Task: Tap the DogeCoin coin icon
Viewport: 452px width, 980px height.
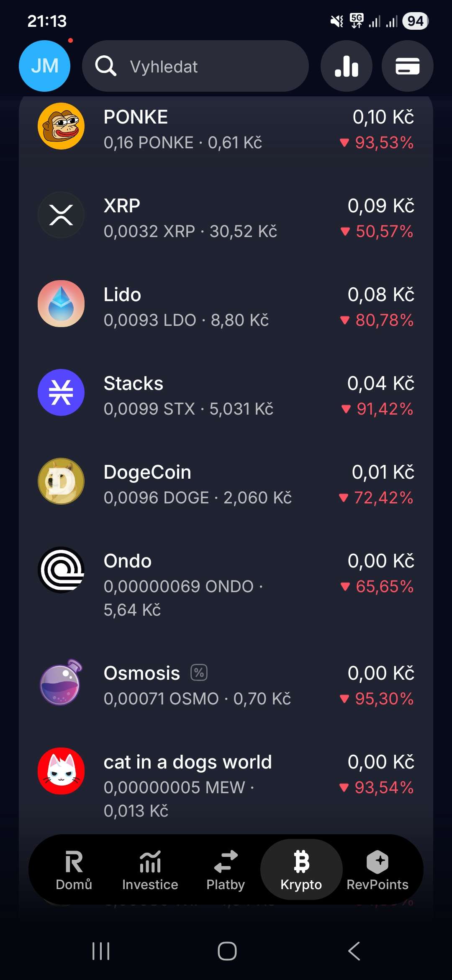Action: (61, 481)
